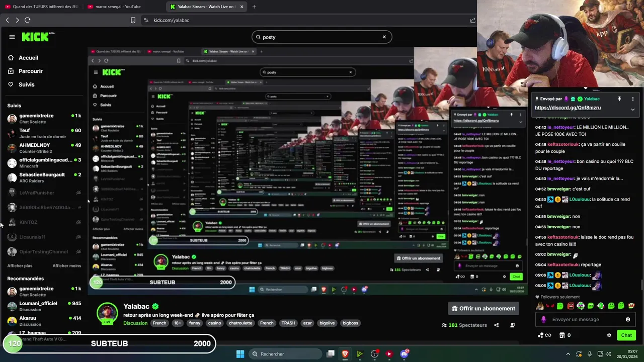Click the KICK logo

coord(38,37)
